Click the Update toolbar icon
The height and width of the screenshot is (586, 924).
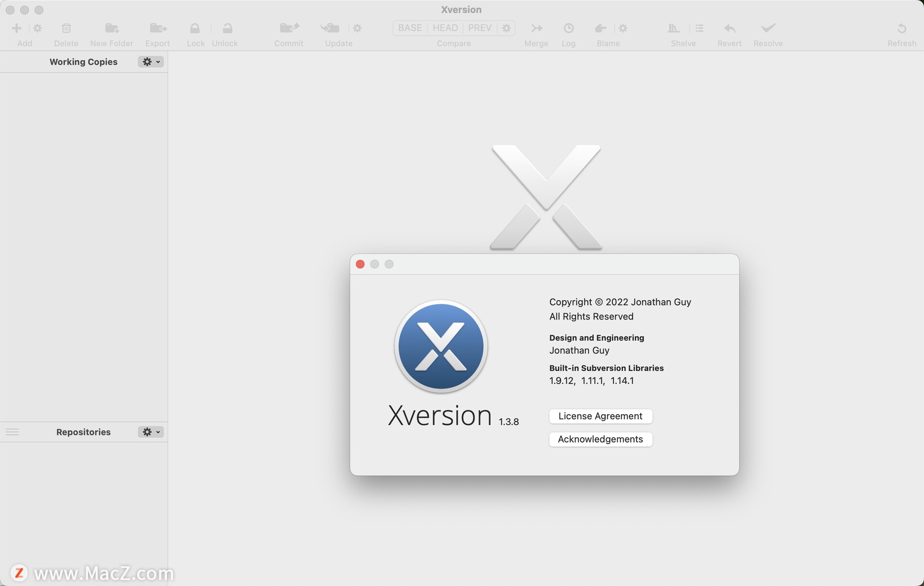[330, 28]
